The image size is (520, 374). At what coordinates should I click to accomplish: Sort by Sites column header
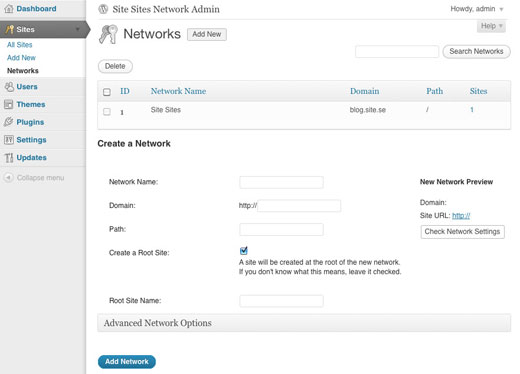click(478, 91)
